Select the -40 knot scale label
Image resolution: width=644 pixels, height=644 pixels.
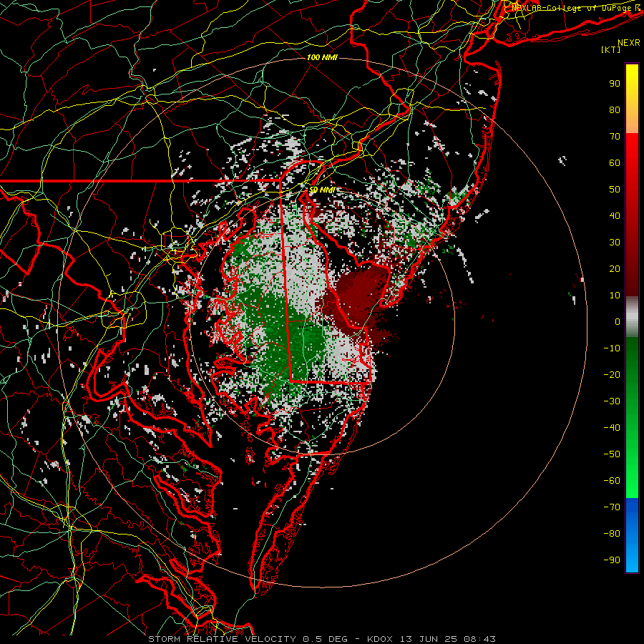(x=612, y=428)
